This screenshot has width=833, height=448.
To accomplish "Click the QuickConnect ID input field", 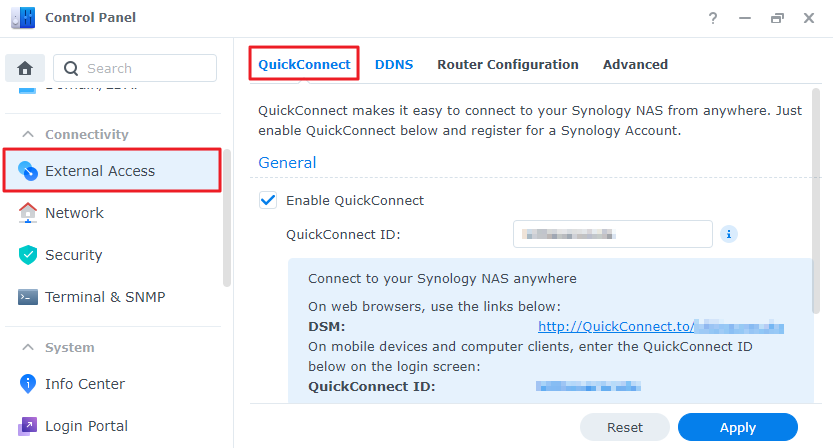I will coord(612,234).
